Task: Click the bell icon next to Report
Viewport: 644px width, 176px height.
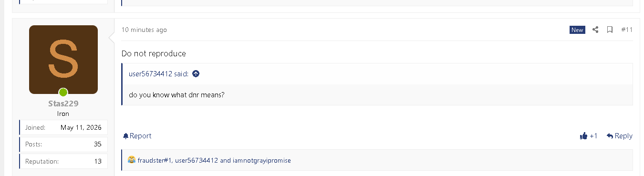Action: [125, 136]
